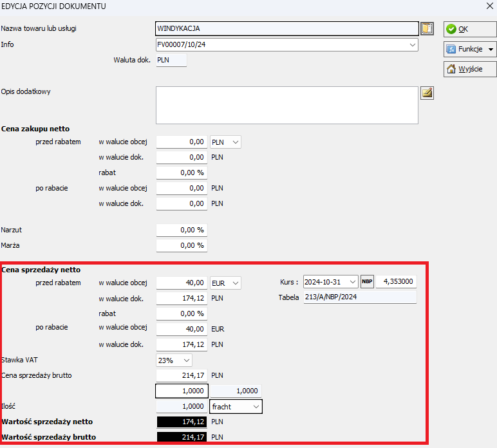Expand the Kurs date dropdown
The width and height of the screenshot is (497, 448).
pyautogui.click(x=352, y=282)
